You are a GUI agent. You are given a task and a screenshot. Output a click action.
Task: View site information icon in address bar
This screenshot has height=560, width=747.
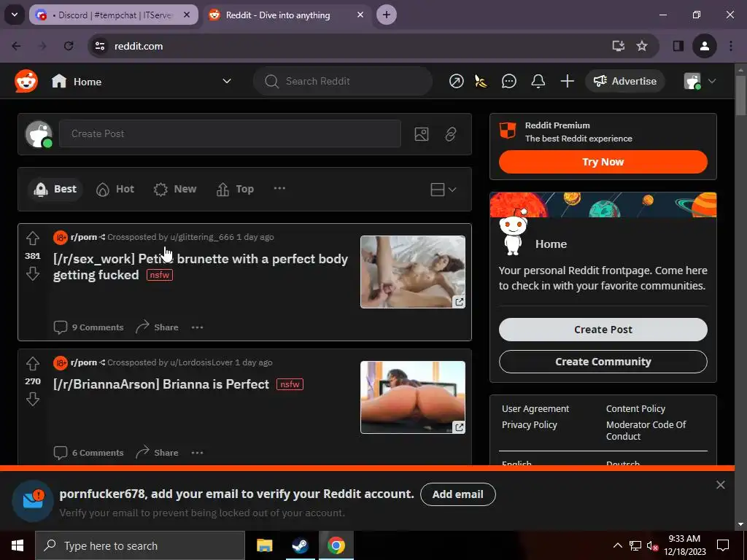(x=100, y=46)
